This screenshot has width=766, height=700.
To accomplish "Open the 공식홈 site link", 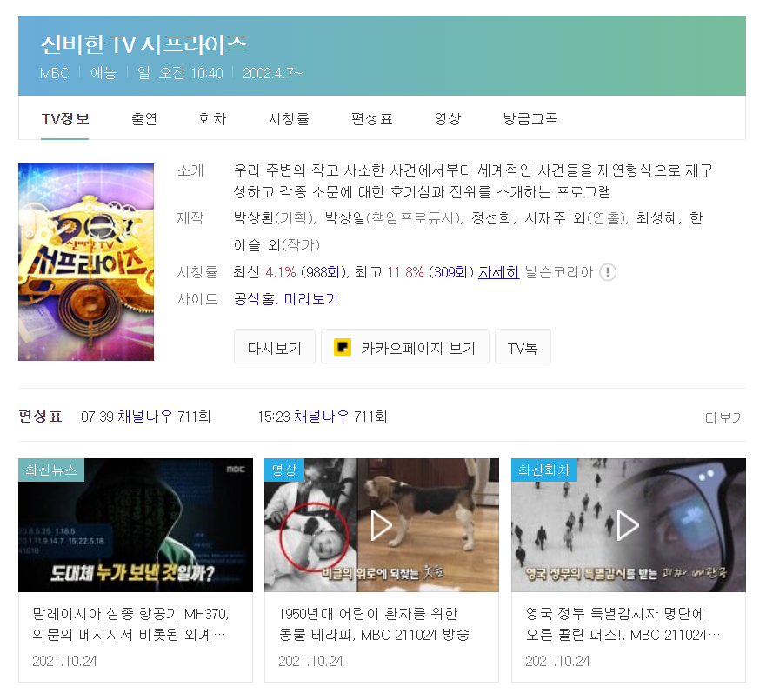I will click(x=254, y=299).
